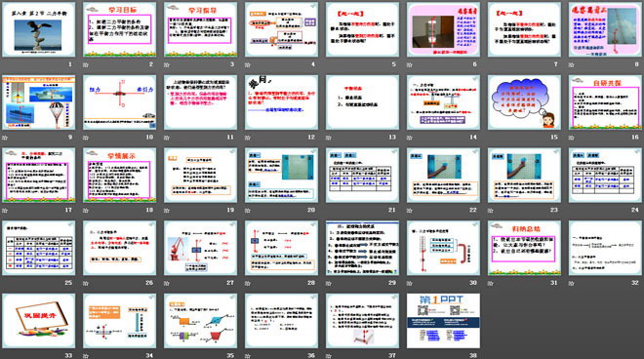Click the animation star icon under slide 17

pos(5,211)
